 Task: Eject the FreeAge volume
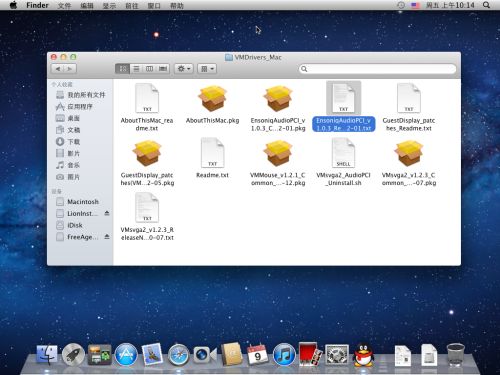click(107, 237)
